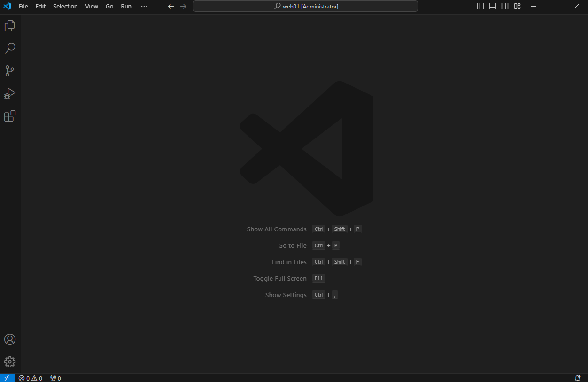Open the Go menu
The height and width of the screenshot is (382, 588).
tap(109, 6)
